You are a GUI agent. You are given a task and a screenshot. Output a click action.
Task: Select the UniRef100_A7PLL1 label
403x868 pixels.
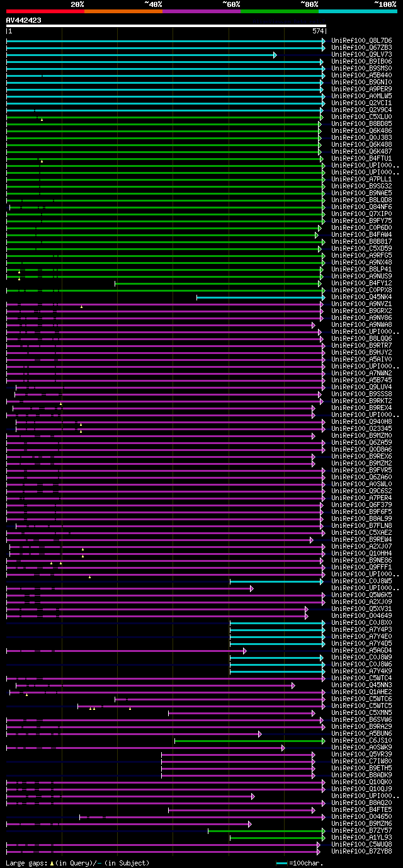[x=361, y=180]
